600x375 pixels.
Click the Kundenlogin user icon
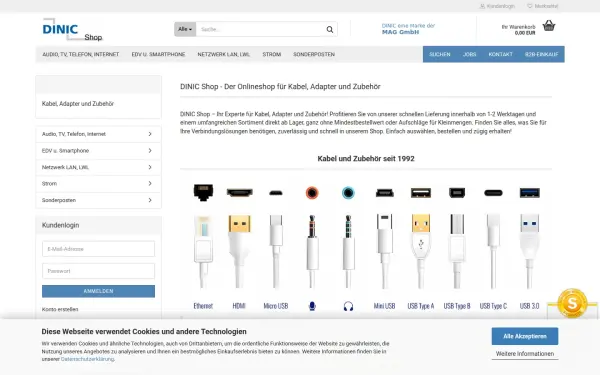[x=482, y=6]
